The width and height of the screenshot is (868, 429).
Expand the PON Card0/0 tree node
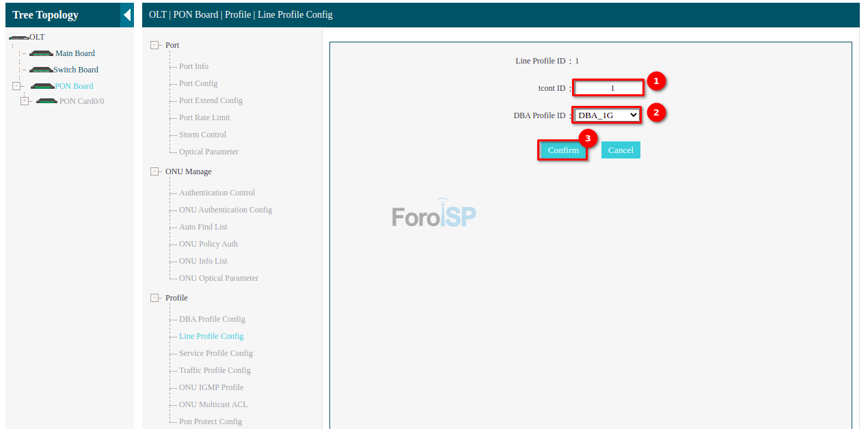pyautogui.click(x=25, y=101)
